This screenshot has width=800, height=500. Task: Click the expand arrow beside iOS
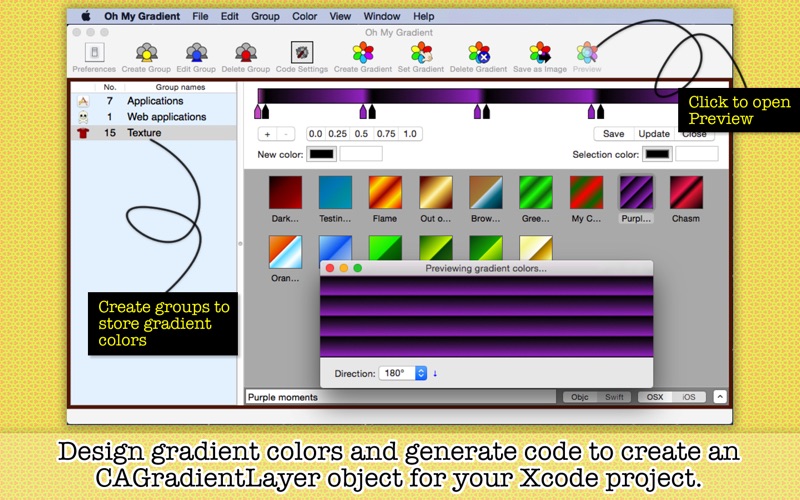click(x=720, y=396)
